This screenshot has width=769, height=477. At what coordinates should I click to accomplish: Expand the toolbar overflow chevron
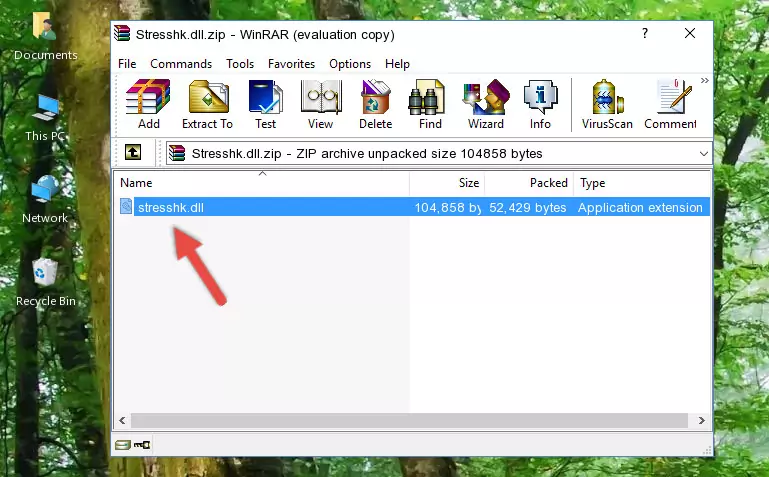[x=705, y=80]
